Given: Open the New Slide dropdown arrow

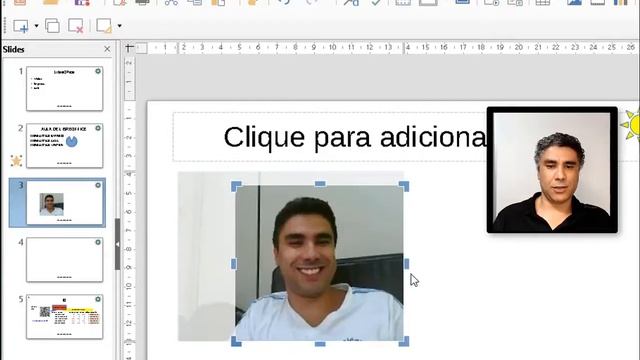Looking at the screenshot, I should pos(36,26).
